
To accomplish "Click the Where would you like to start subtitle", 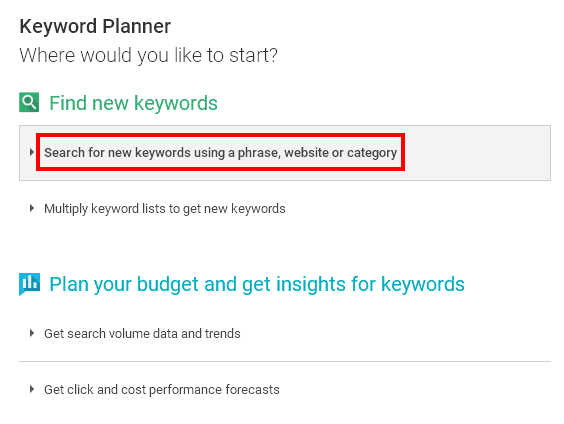I will point(149,55).
